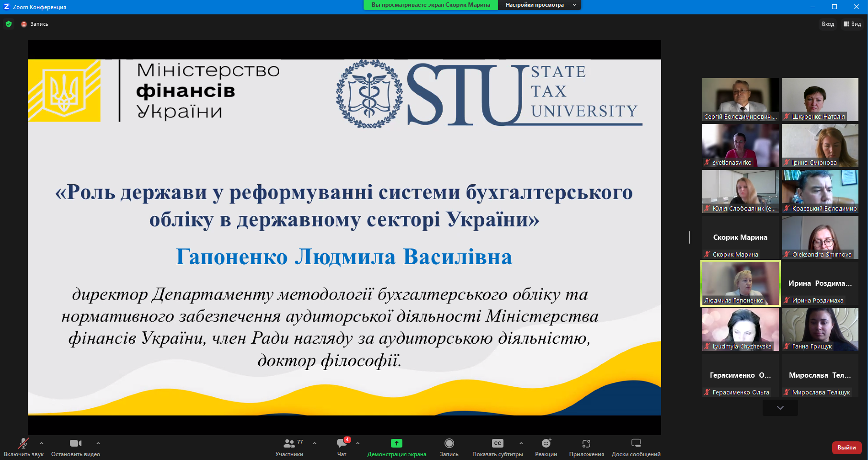Open the Участники participants panel
The height and width of the screenshot is (460, 868).
point(289,448)
